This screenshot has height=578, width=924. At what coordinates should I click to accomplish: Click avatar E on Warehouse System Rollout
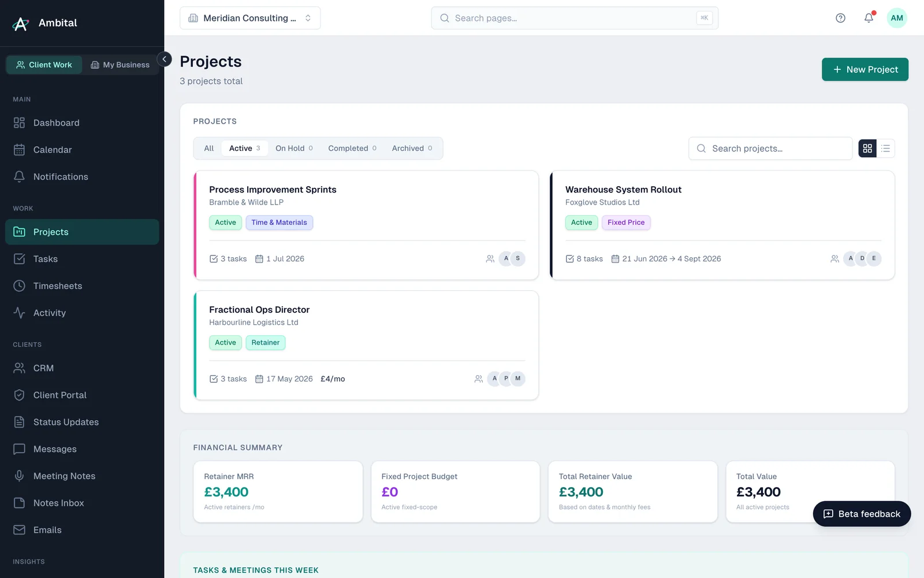[874, 258]
